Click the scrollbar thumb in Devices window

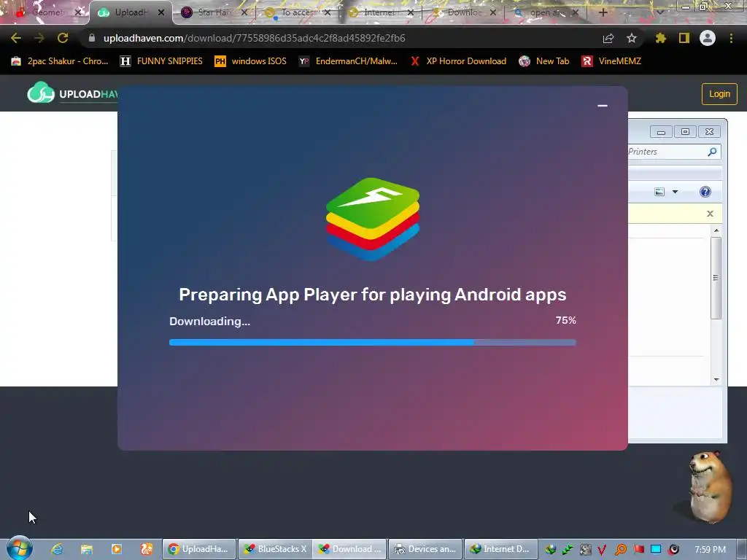click(716, 278)
